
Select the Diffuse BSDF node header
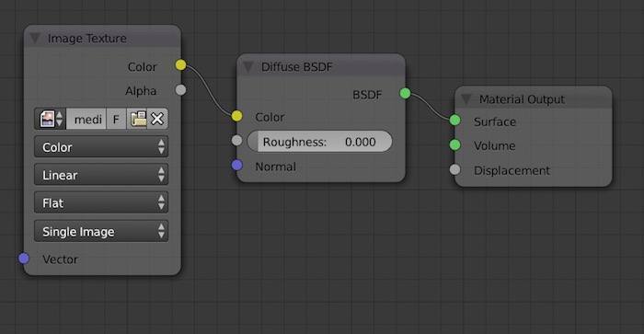tap(321, 66)
